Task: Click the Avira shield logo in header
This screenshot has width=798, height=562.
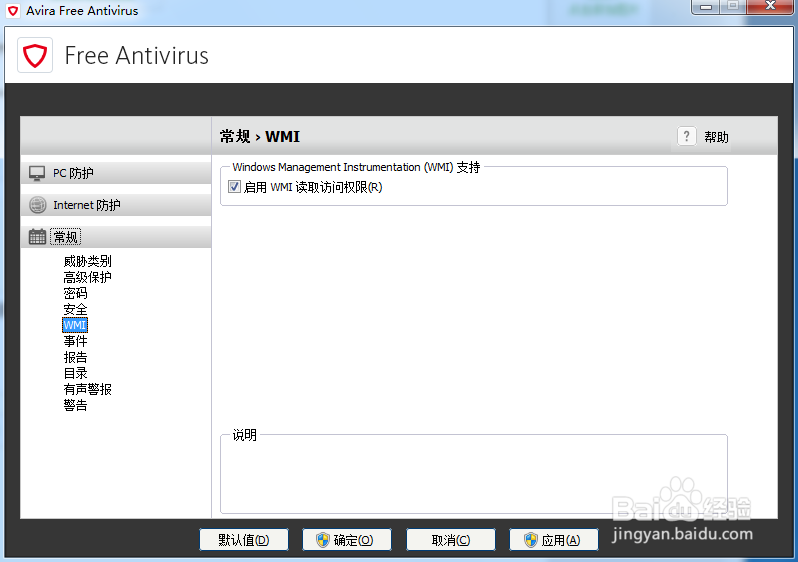Action: point(35,55)
